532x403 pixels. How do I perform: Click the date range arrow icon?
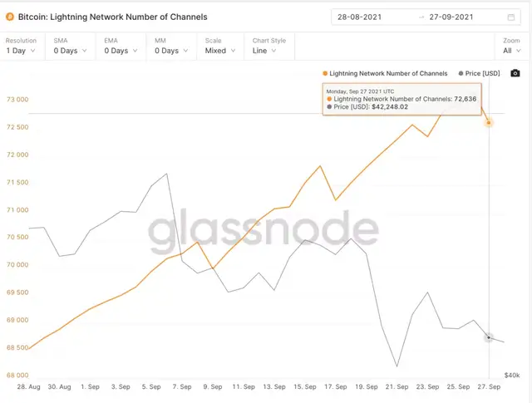pos(421,17)
